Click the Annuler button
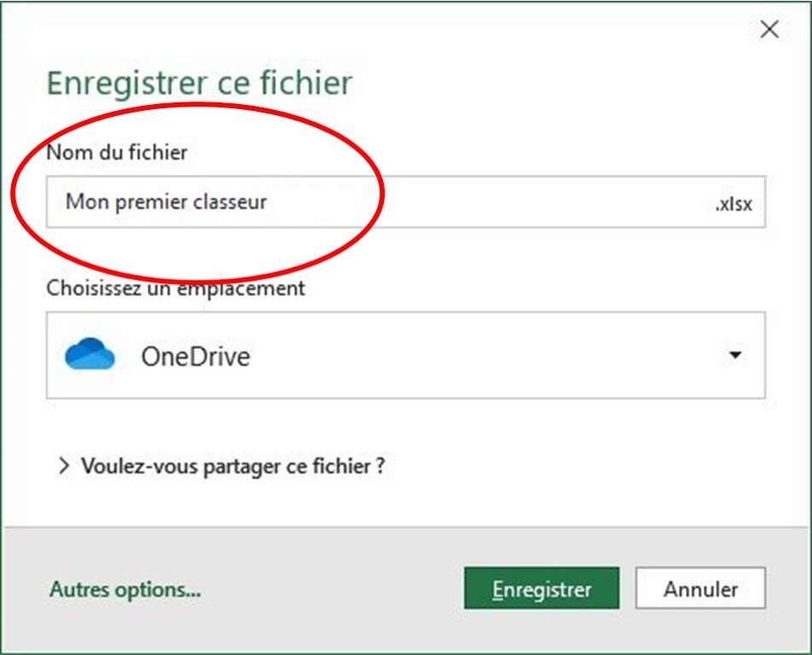This screenshot has height=655, width=812. [700, 588]
